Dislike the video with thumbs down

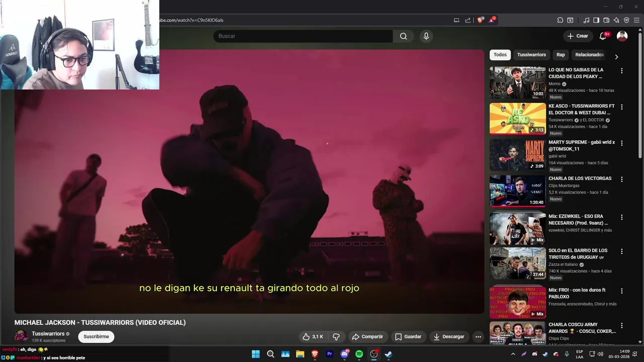tap(336, 337)
